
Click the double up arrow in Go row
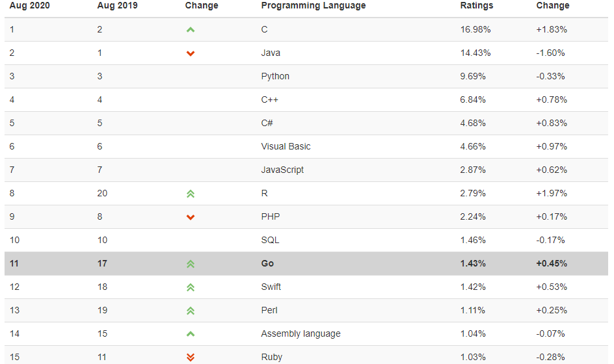point(191,264)
